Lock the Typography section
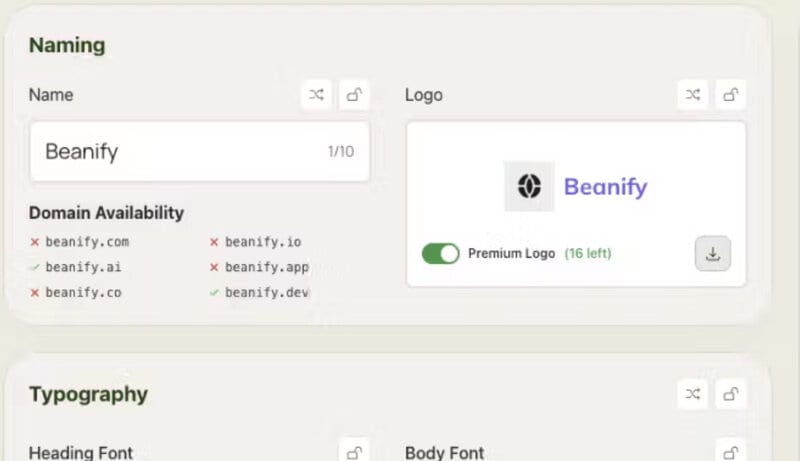This screenshot has width=800, height=461. click(x=731, y=394)
